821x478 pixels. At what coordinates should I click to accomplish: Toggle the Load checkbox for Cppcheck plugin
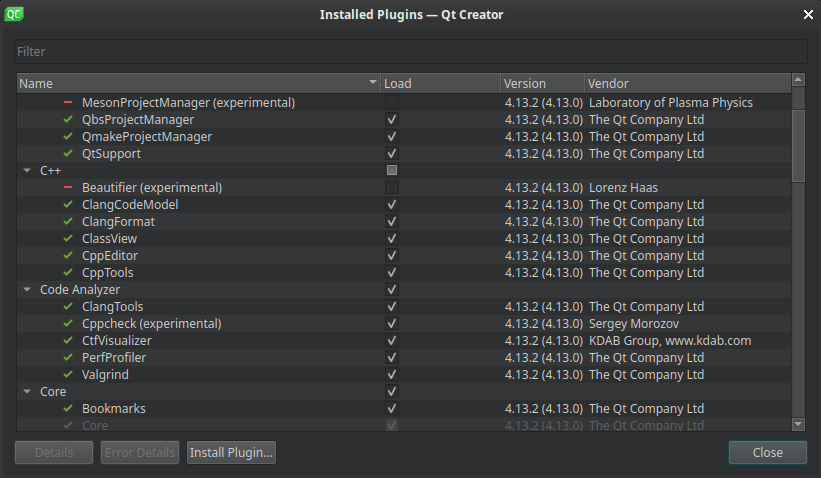[392, 324]
